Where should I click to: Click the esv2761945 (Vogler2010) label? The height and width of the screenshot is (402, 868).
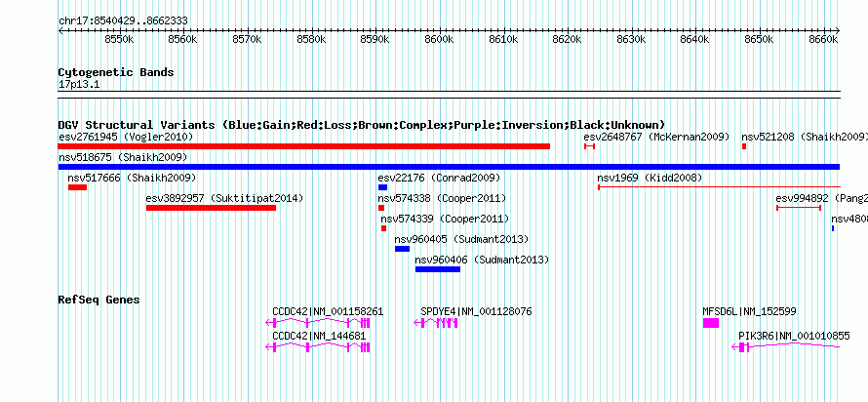126,137
